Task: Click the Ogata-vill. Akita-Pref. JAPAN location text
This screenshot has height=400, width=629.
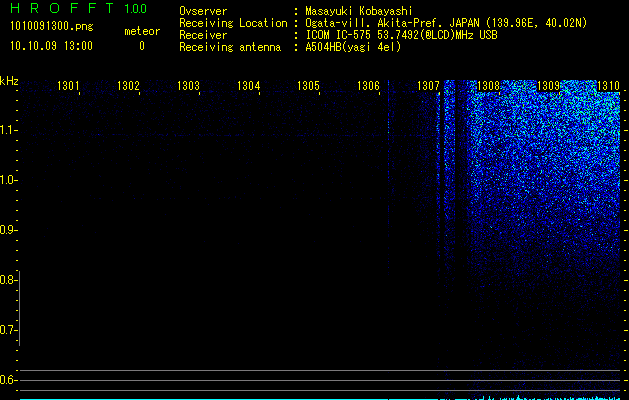Action: 446,23
